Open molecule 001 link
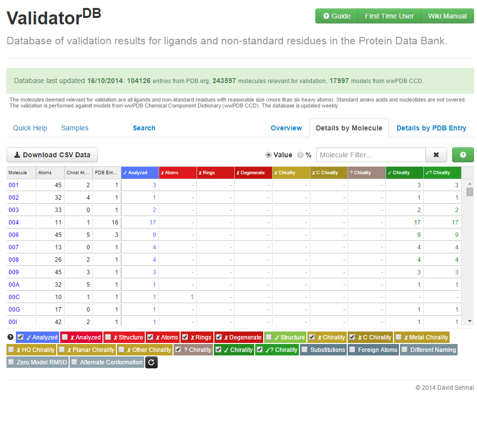The width and height of the screenshot is (477, 448). pos(14,185)
